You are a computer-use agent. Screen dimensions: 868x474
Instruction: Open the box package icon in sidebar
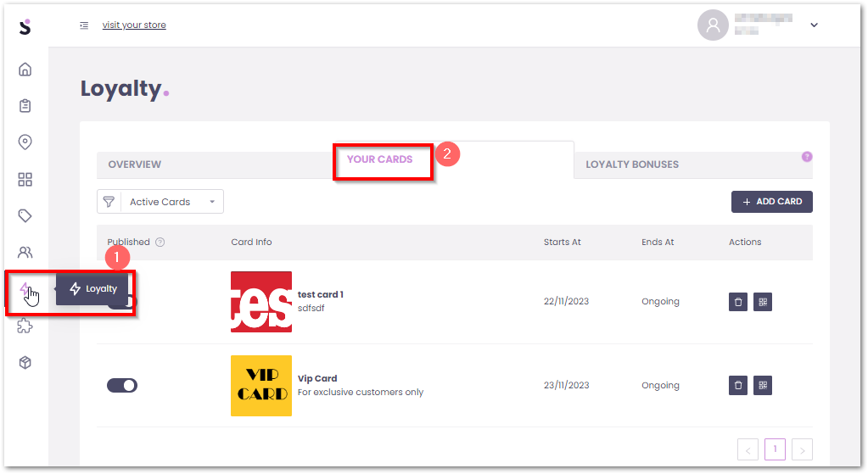coord(25,363)
